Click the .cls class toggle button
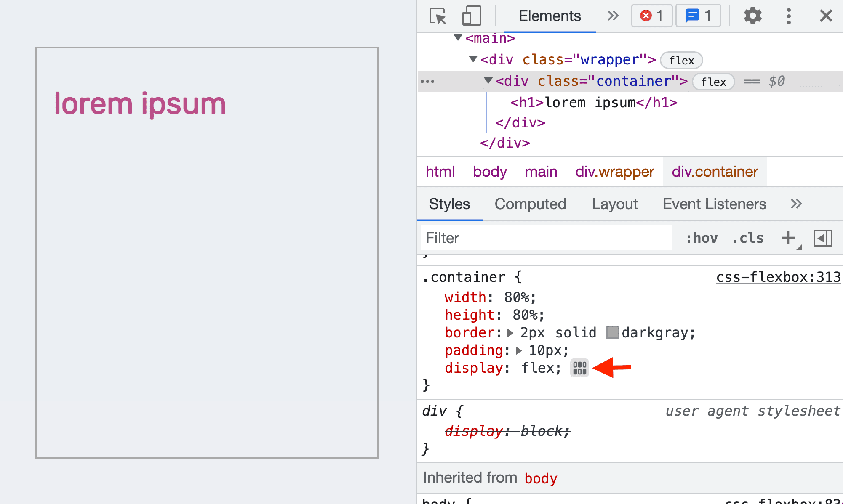843x504 pixels. point(747,238)
